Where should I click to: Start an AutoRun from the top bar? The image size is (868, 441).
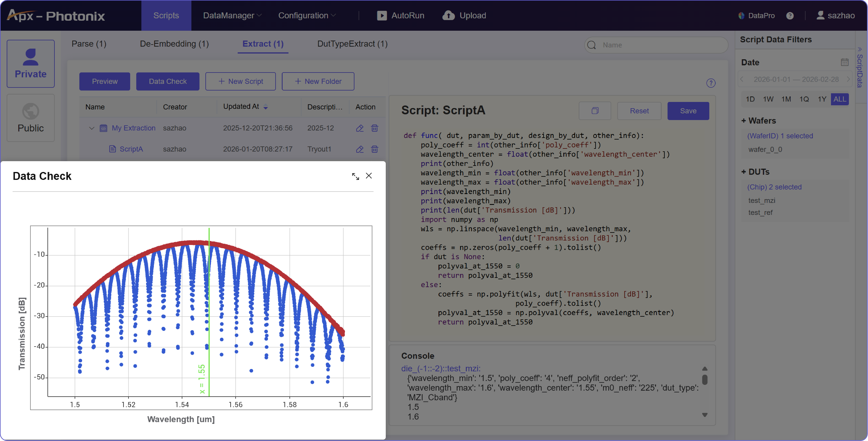(x=401, y=16)
